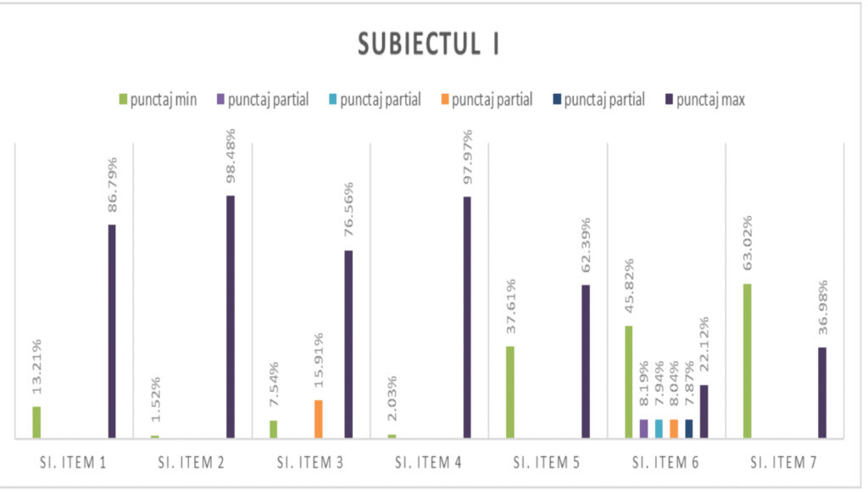
Task: Click the SI. ITEM 1 axis label
Action: tap(75, 463)
